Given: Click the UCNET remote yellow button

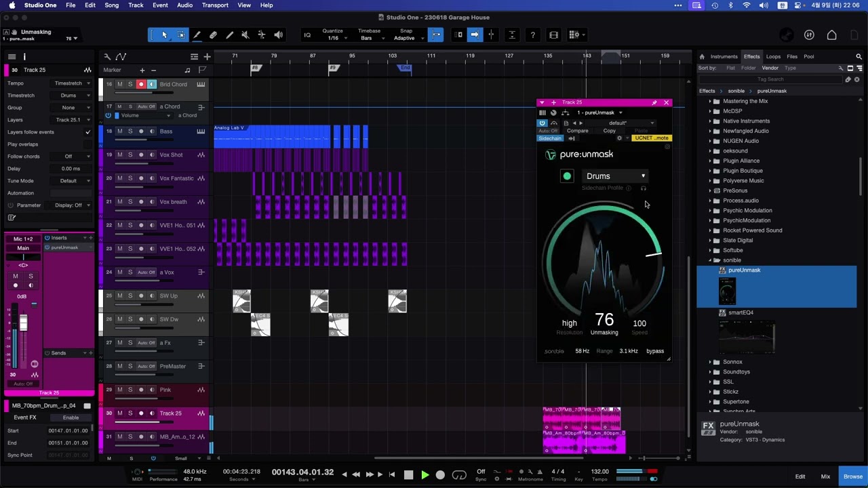Looking at the screenshot, I should pos(652,138).
